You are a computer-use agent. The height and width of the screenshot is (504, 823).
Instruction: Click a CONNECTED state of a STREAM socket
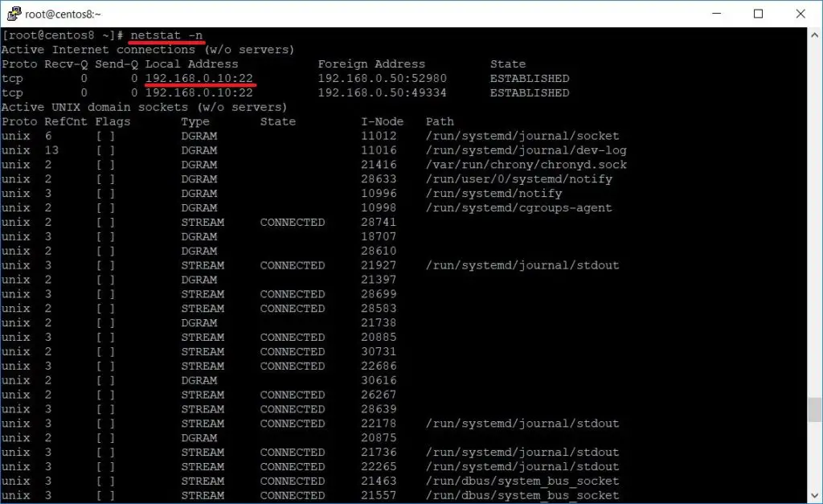(292, 222)
